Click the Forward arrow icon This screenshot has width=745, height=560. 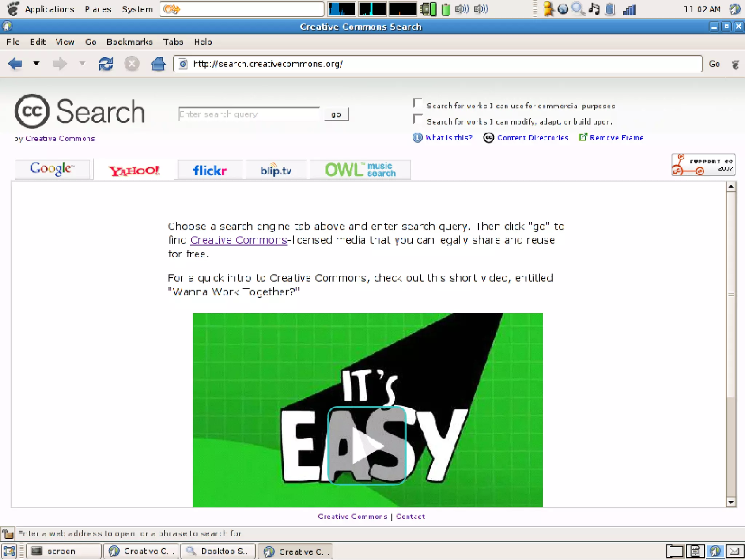click(x=60, y=64)
